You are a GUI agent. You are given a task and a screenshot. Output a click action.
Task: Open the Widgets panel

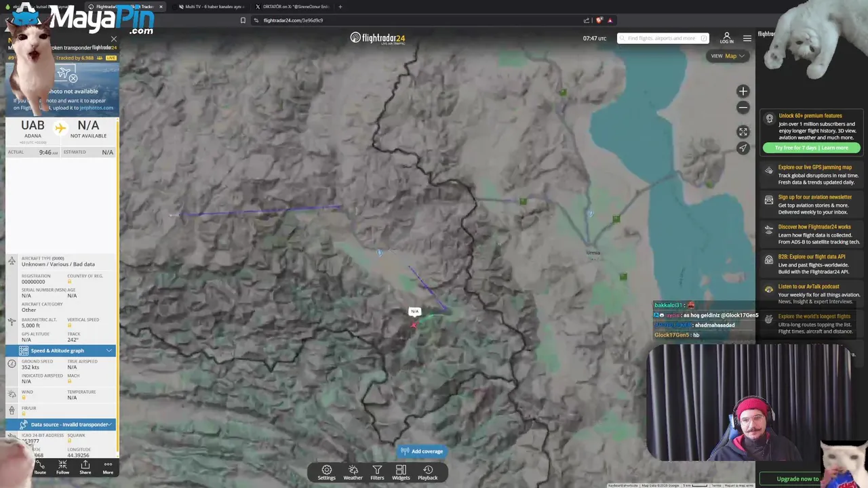tap(401, 472)
